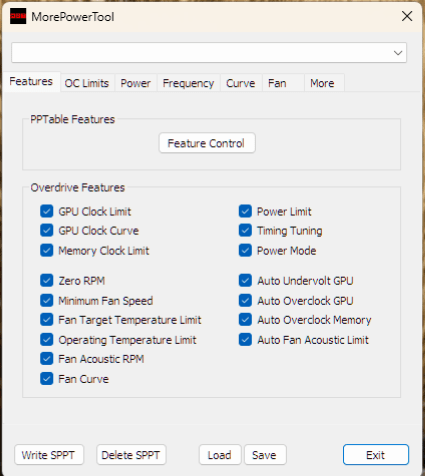Go to the Curve tab
Viewport: 425px width, 476px height.
click(240, 83)
